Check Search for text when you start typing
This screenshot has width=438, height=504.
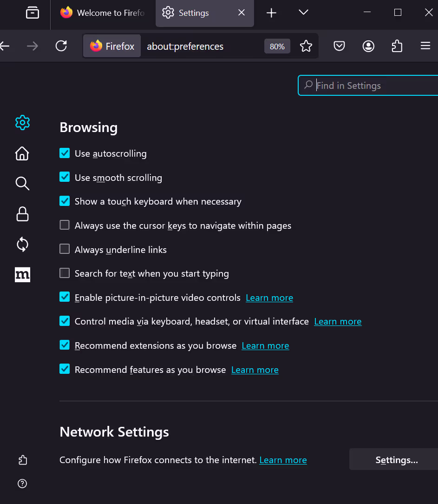click(x=65, y=273)
